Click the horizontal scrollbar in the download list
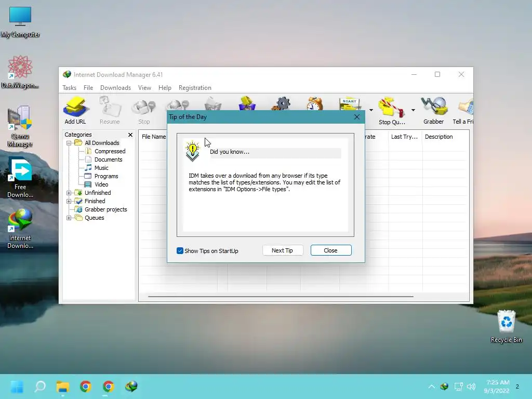 pyautogui.click(x=281, y=297)
